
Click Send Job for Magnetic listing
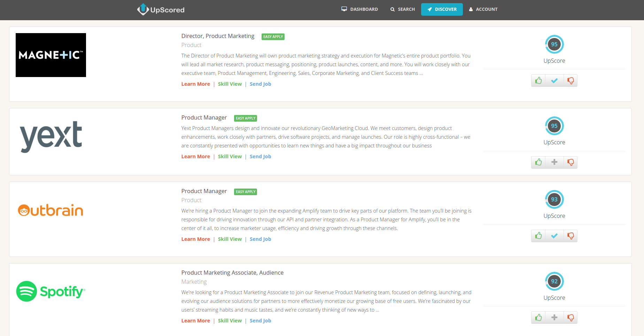coord(260,84)
